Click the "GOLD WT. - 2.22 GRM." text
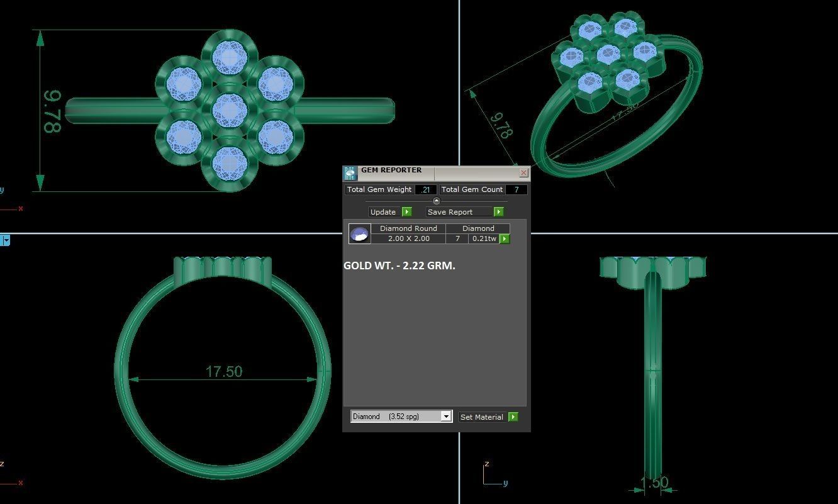The width and height of the screenshot is (838, 504). 399,266
